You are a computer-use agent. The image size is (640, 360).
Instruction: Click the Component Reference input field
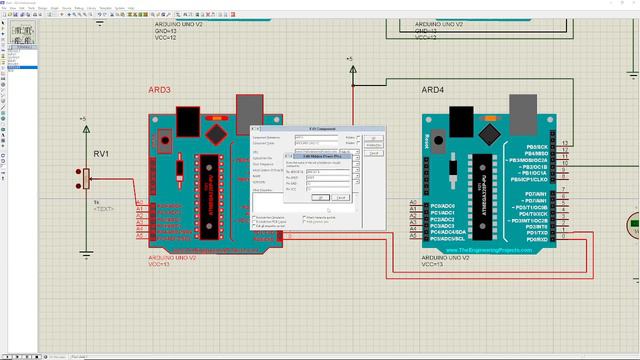pos(316,138)
